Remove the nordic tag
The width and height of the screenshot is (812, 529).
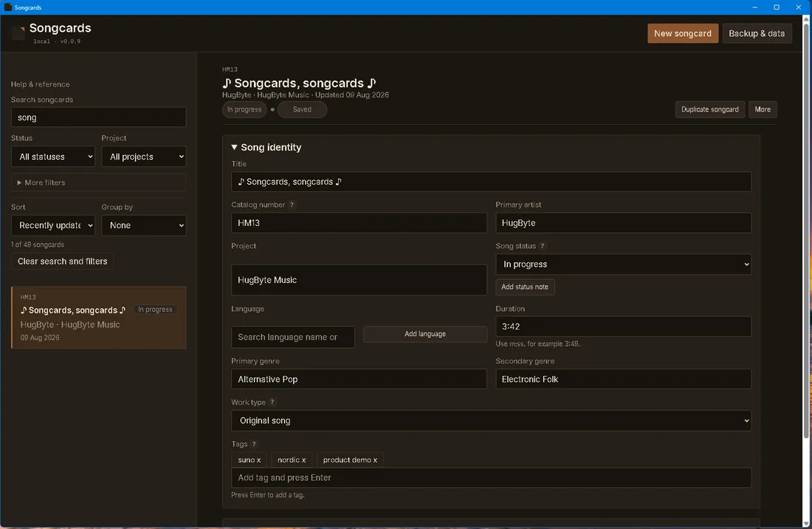tap(292, 460)
